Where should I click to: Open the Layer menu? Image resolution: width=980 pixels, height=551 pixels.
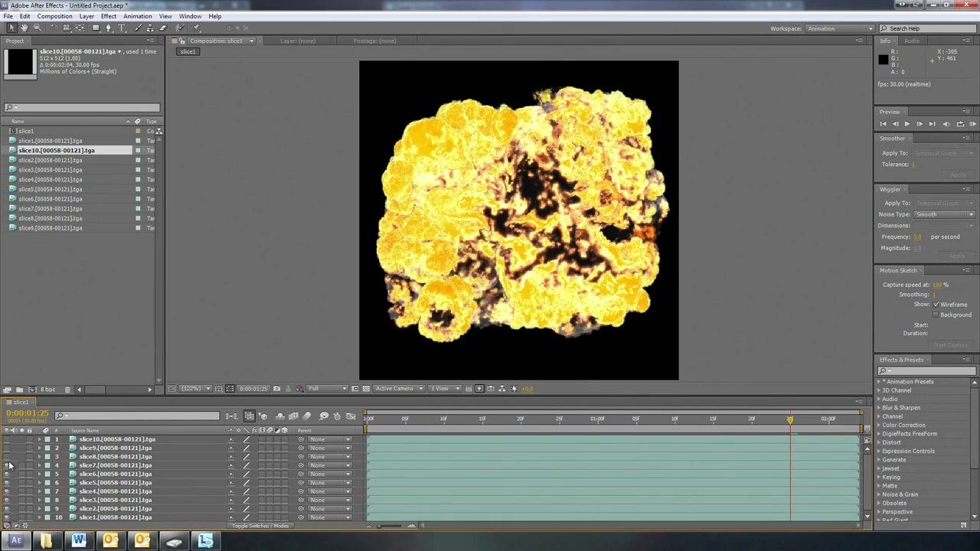coord(87,16)
